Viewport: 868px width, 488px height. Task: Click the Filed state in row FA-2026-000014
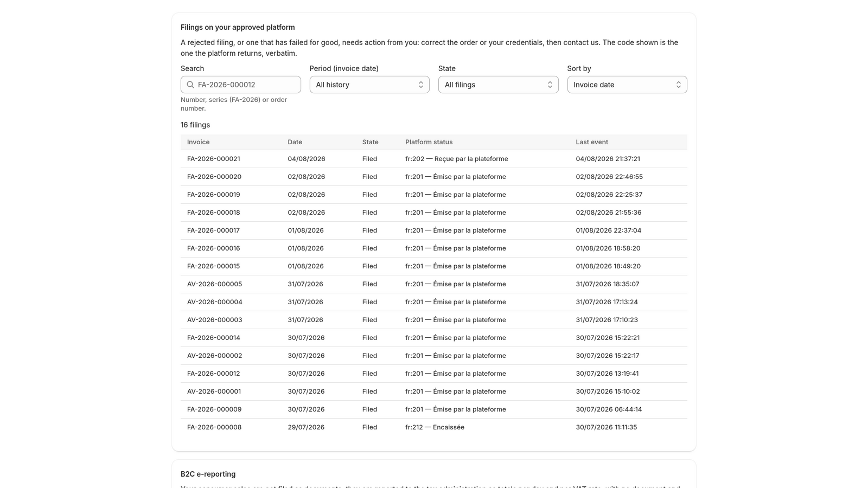[369, 338]
